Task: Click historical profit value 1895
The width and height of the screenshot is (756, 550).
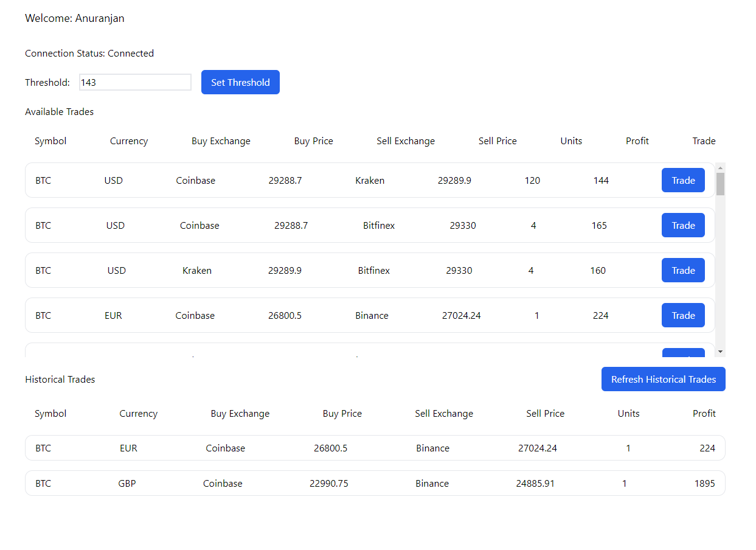Action: tap(705, 484)
